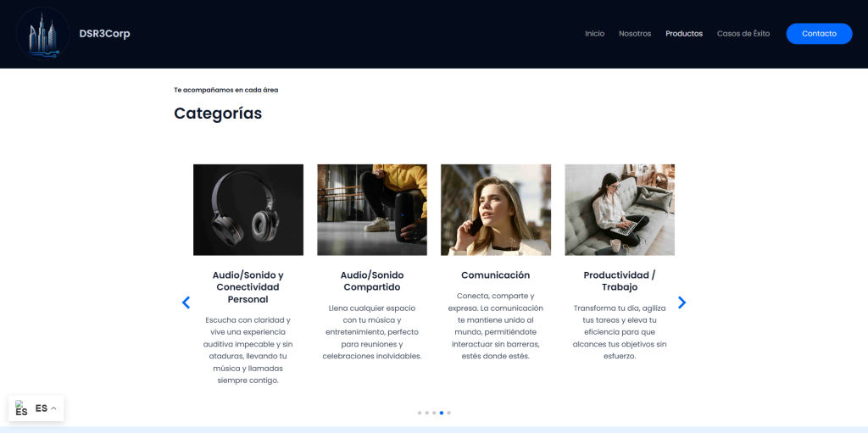Click the DSR3Corp skyline logo
Screen dimensions: 868x433
pos(43,34)
